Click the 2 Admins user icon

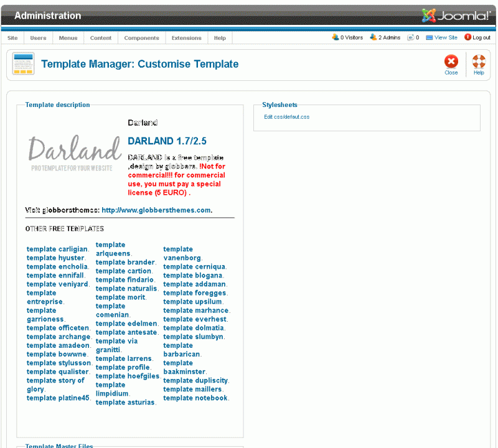[374, 37]
